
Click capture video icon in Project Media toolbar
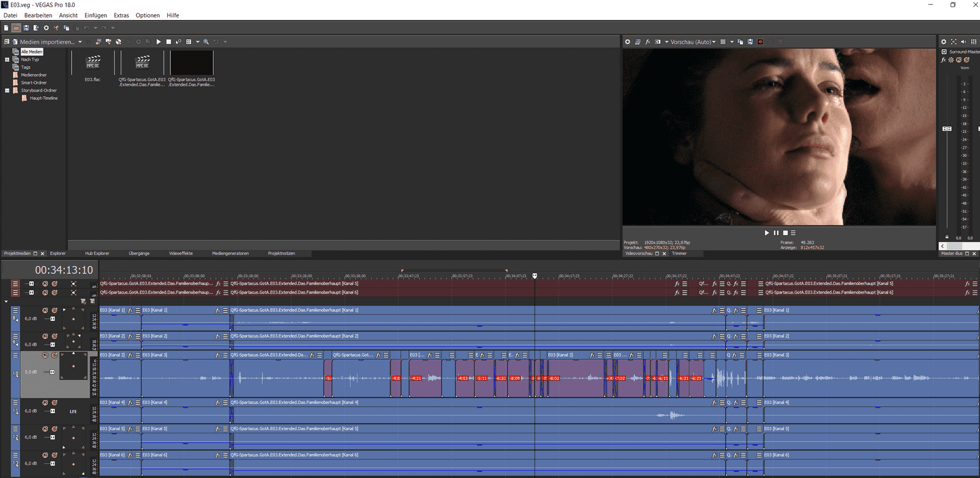pos(108,42)
